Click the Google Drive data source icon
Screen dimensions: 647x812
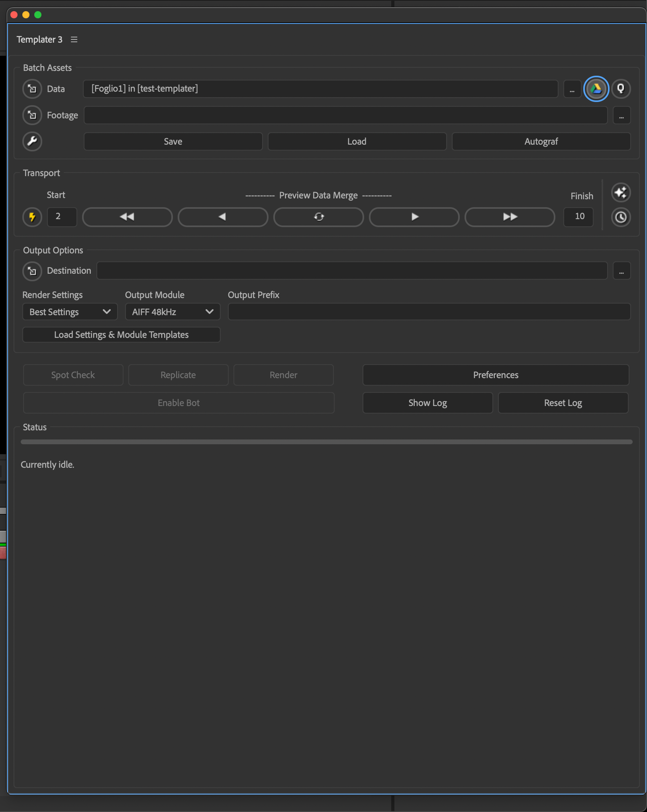tap(596, 88)
